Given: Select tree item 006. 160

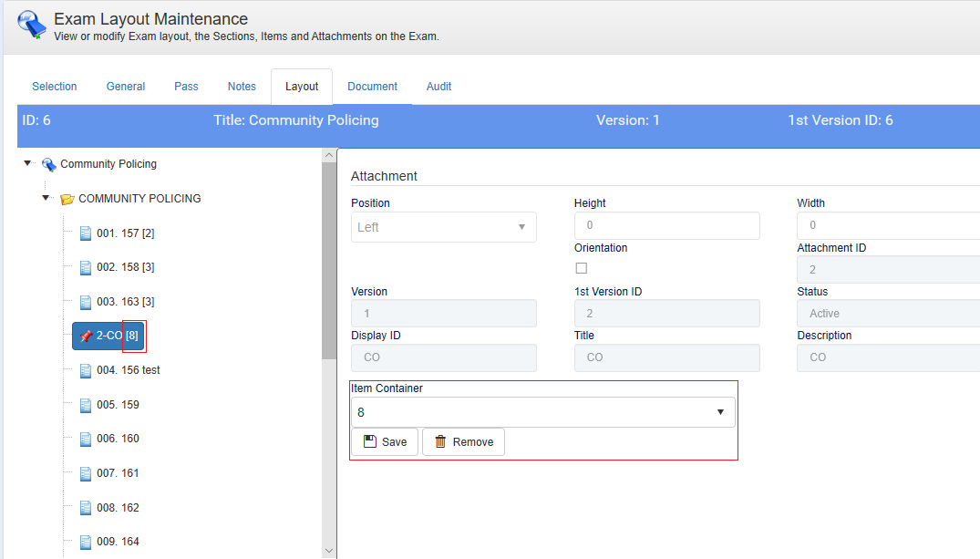Looking at the screenshot, I should coord(118,439).
